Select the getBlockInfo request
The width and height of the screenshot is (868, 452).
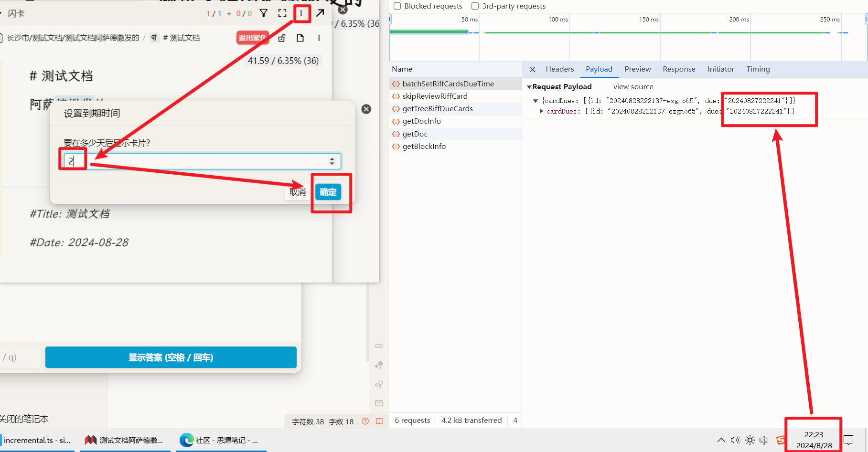pos(455,147)
